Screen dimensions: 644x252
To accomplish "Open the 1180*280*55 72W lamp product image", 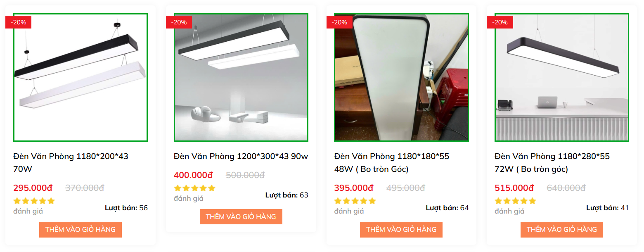I will [562, 78].
